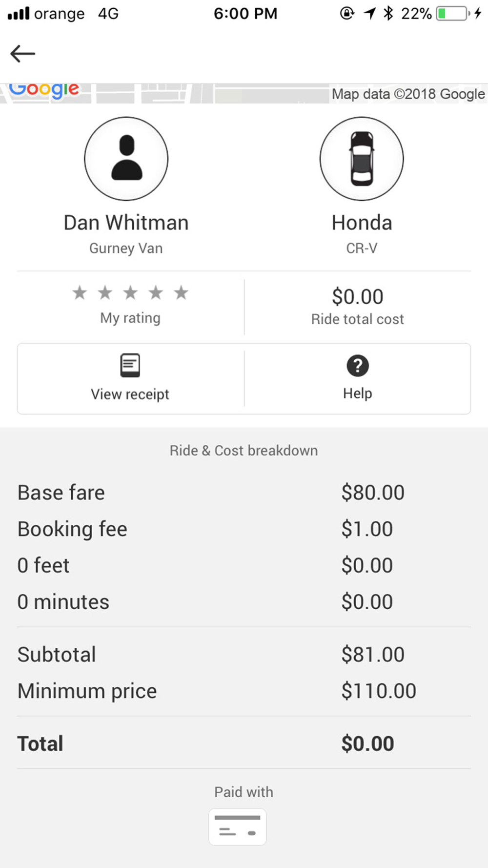The image size is (488, 868).
Task: Tap the Map data ©2018 Google attribution
Action: pyautogui.click(x=408, y=94)
